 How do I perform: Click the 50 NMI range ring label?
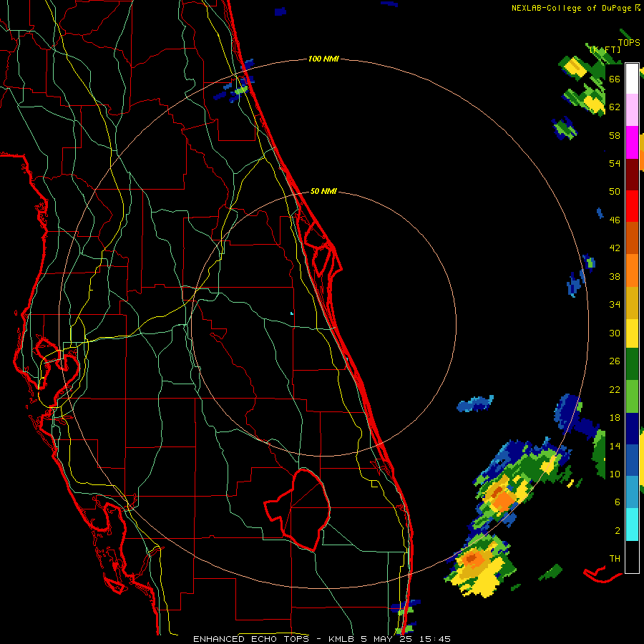323,191
